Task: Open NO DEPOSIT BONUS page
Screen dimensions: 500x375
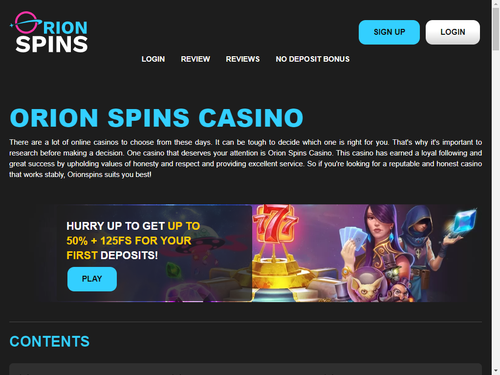Action: coord(312,59)
